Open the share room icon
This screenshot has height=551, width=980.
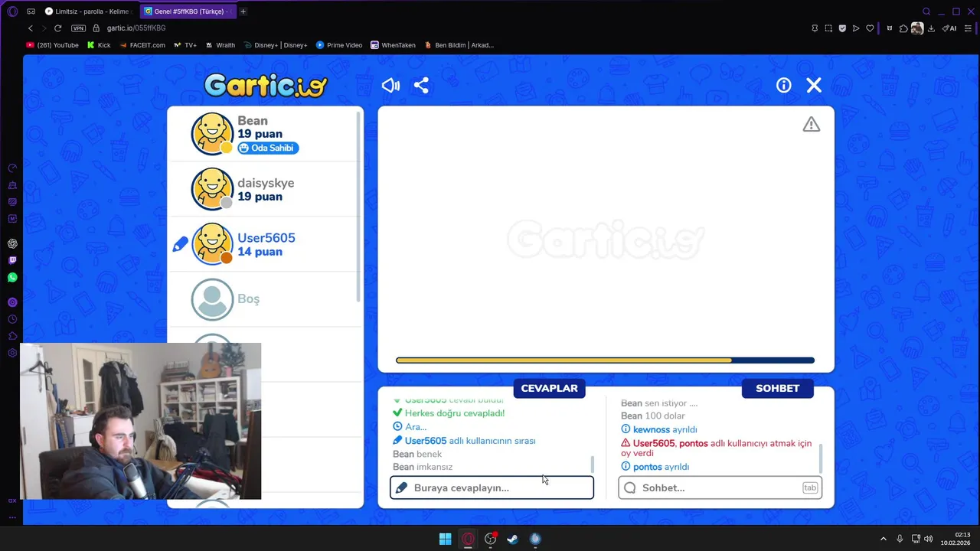point(421,86)
